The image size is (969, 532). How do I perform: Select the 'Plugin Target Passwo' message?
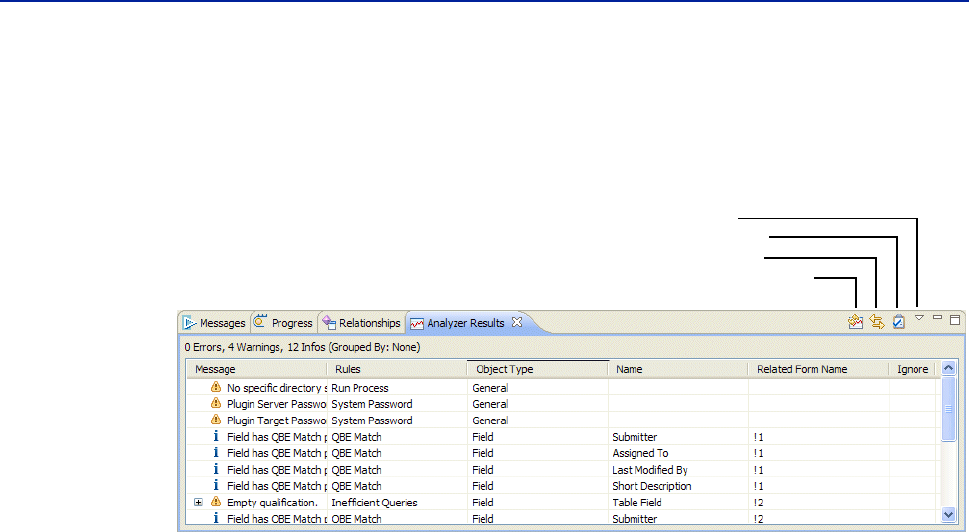click(276, 421)
